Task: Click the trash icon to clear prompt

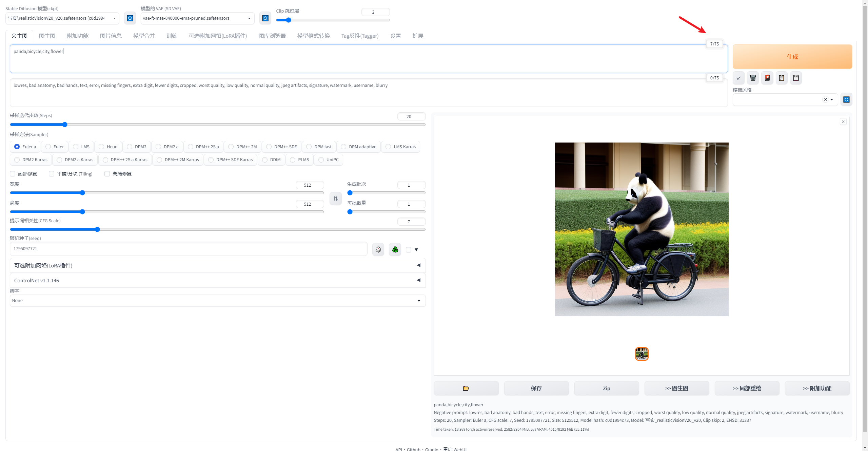Action: pos(753,78)
